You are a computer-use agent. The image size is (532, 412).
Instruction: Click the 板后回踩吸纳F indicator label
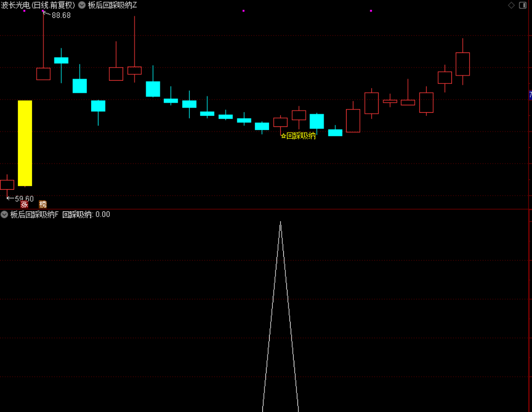tap(35, 214)
